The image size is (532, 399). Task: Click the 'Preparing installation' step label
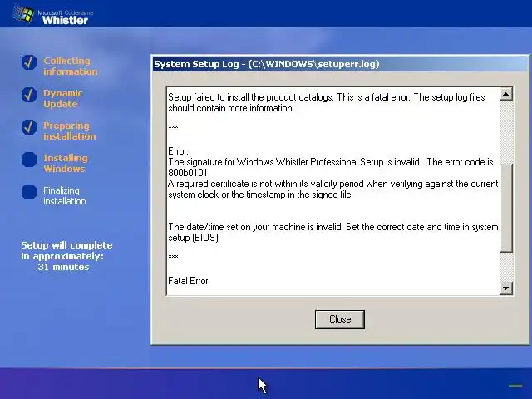pyautogui.click(x=70, y=131)
